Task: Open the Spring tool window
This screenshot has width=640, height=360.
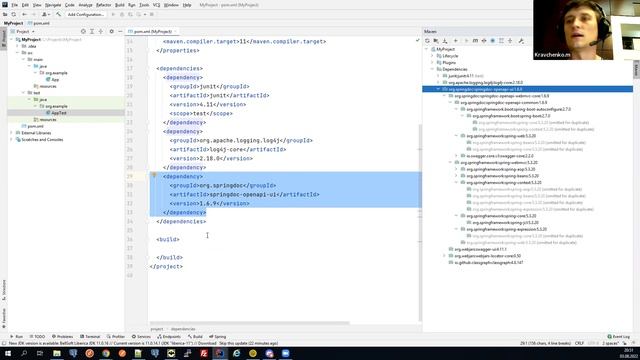Action: (x=218, y=337)
